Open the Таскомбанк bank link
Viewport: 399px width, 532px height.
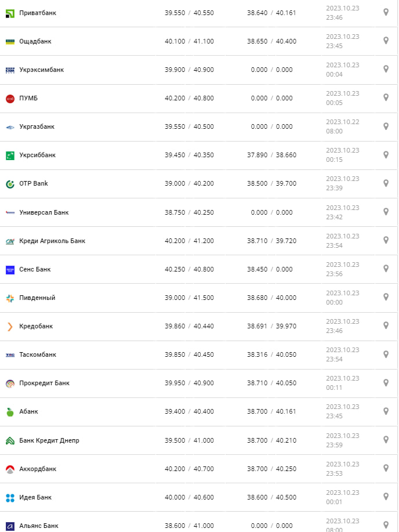[x=38, y=354]
